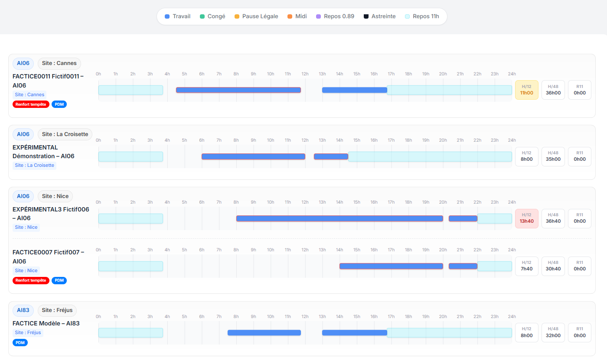Click the Site : La Croisette header pill
Screen dimensions: 607x364
[x=65, y=134]
